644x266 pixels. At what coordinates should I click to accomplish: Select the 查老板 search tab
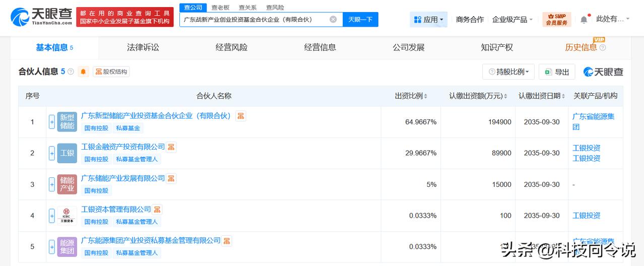click(220, 8)
